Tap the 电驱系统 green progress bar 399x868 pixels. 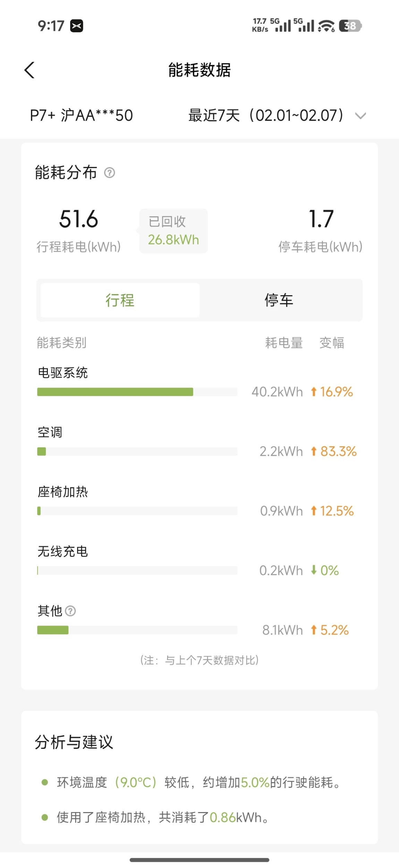[115, 392]
